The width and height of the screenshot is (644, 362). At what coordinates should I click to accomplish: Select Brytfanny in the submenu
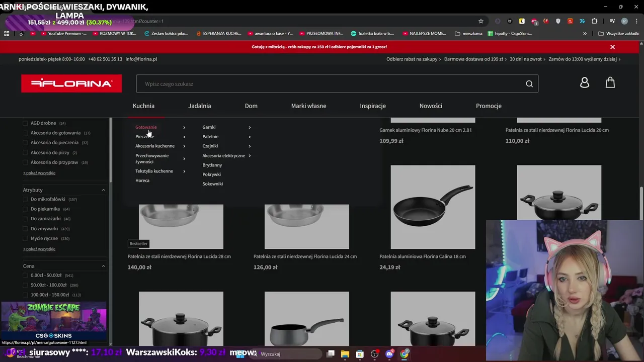click(212, 165)
